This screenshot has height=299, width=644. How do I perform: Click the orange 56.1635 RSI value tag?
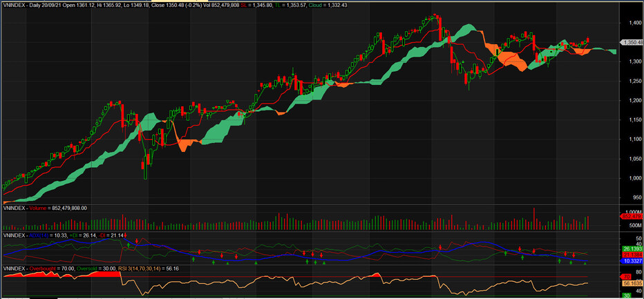[633, 283]
